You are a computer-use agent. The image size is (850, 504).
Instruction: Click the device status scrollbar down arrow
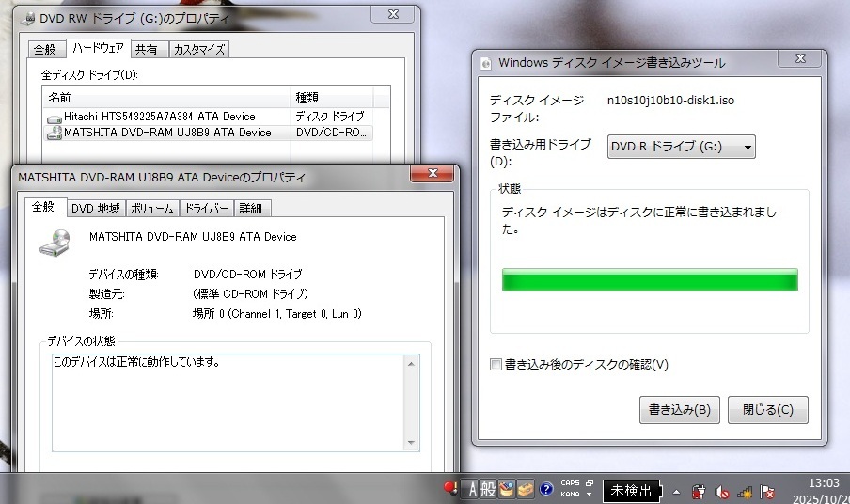coord(411,443)
